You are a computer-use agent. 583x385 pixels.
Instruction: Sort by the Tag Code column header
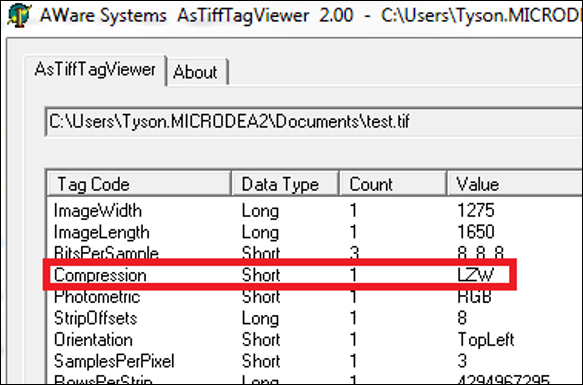tap(139, 184)
